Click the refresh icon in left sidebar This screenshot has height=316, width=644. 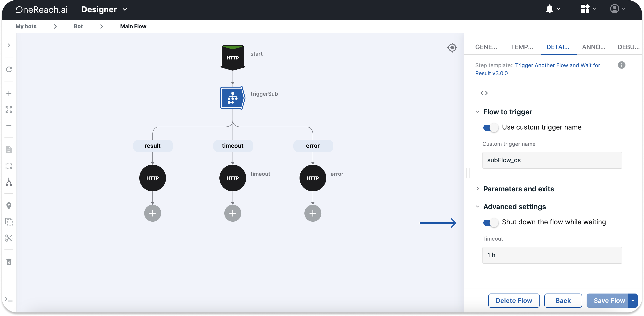pos(9,69)
